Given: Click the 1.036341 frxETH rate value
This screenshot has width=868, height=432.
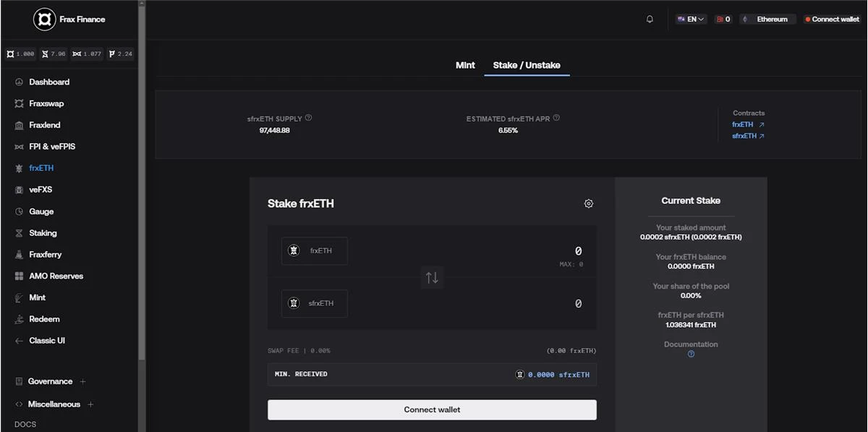Looking at the screenshot, I should [691, 325].
